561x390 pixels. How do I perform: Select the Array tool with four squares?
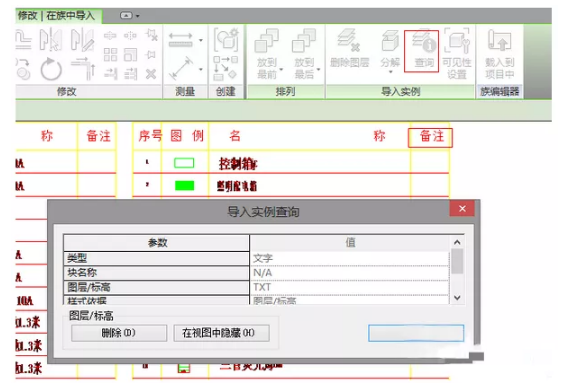[x=110, y=55]
